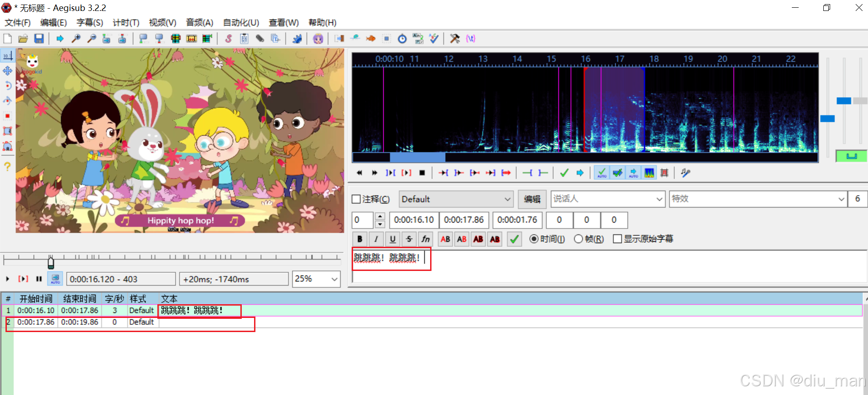Open the 字幕(S) menu
The image size is (868, 395).
[89, 23]
